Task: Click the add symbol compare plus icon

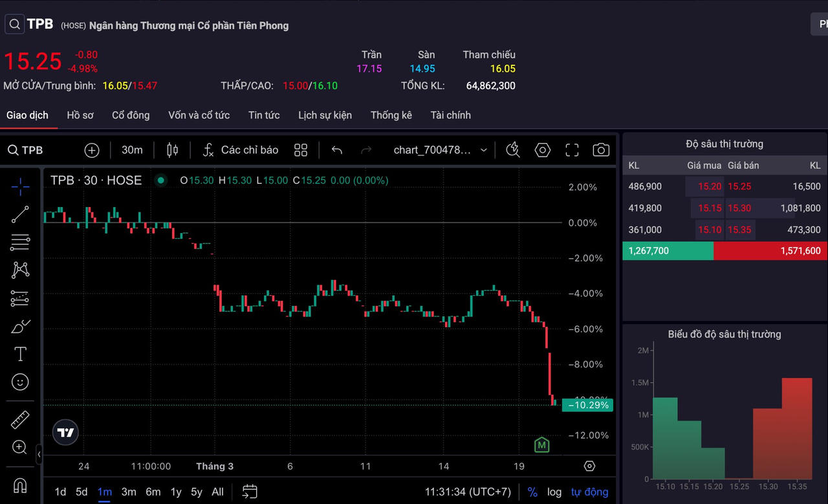Action: point(92,150)
